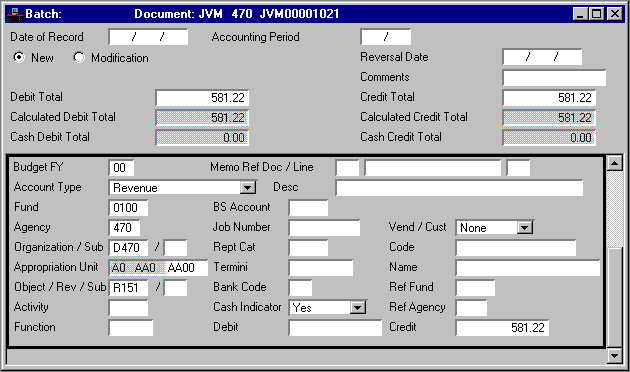Select the New radio button

point(18,57)
